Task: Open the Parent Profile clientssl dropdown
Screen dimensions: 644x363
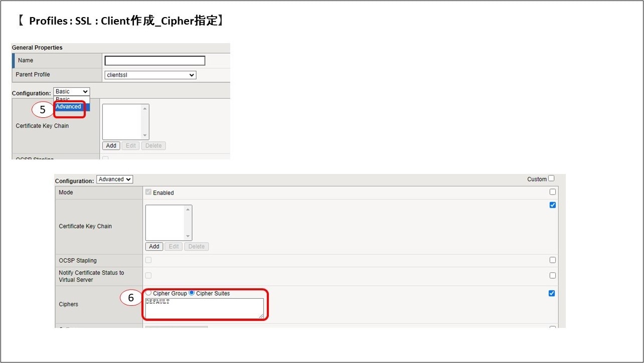Action: click(150, 75)
